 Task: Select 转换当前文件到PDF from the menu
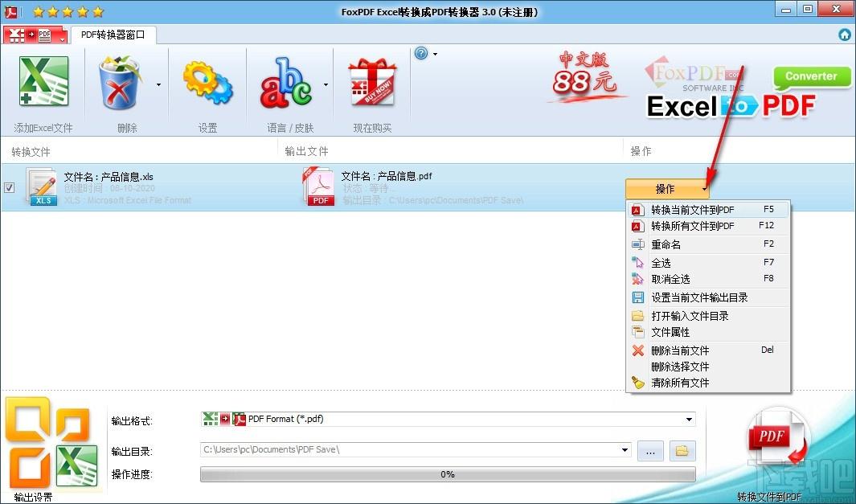coord(692,209)
